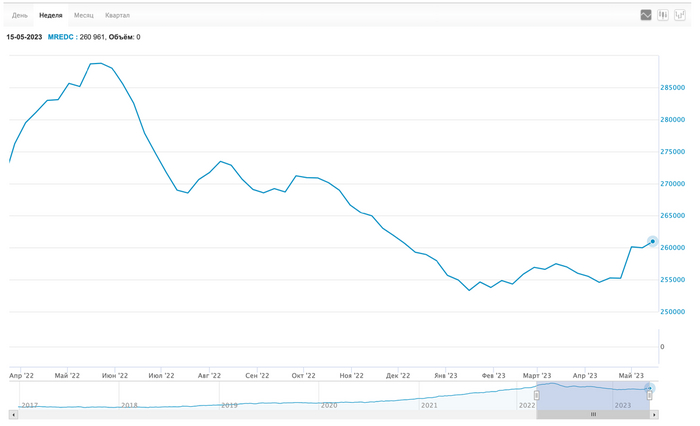Click the 15-05-2023 date text
700x426 pixels.
(x=24, y=37)
